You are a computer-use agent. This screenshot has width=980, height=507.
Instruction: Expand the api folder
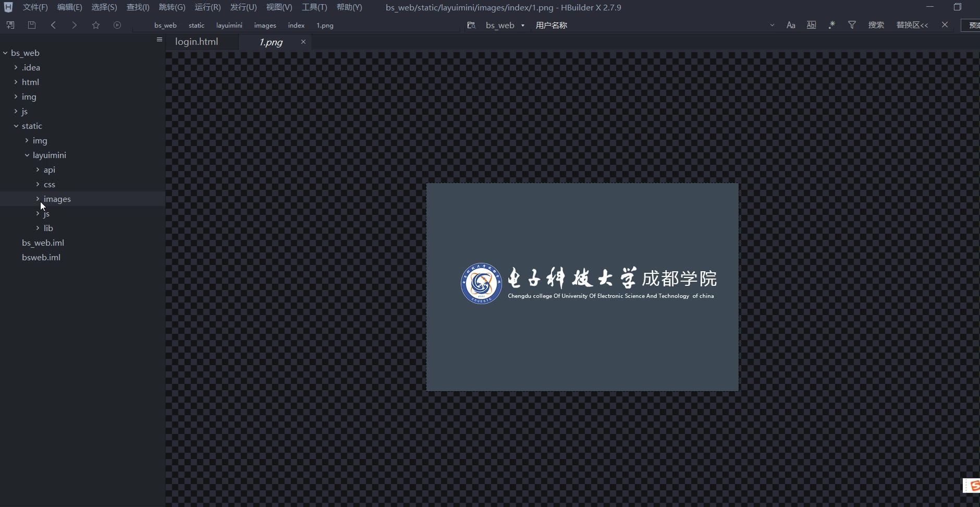point(38,170)
